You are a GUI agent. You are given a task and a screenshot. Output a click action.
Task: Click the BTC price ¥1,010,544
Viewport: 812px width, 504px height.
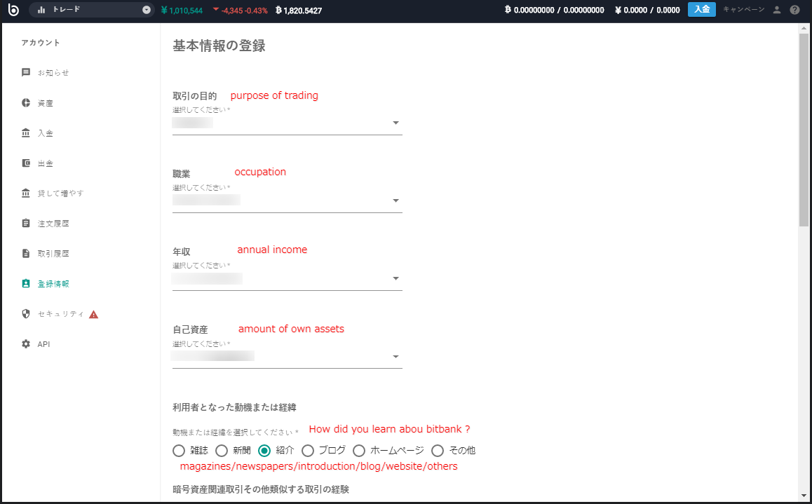[182, 11]
